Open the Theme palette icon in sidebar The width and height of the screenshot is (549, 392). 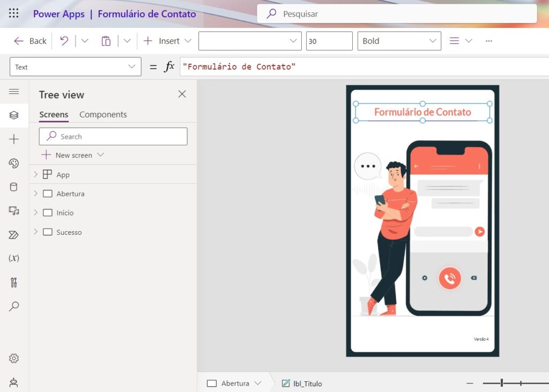point(14,164)
